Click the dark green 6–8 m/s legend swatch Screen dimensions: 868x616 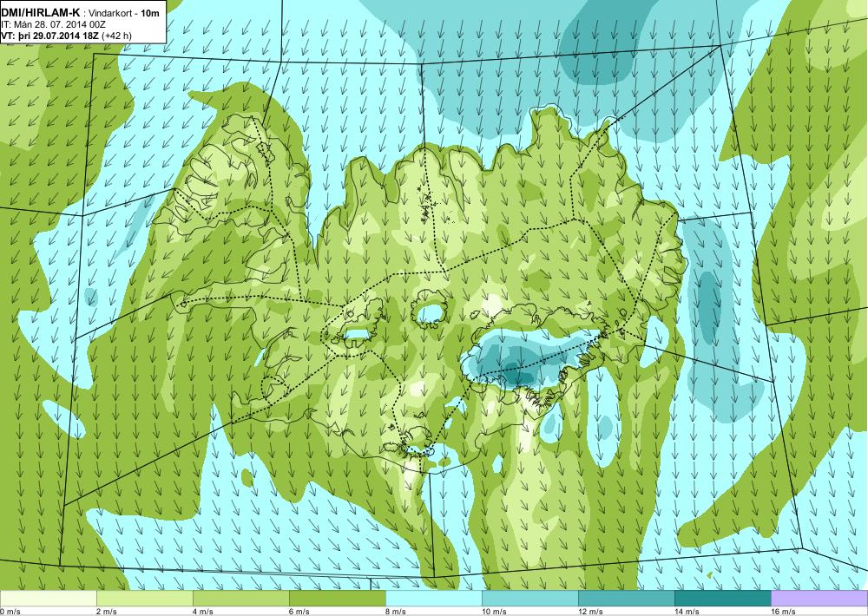click(337, 599)
